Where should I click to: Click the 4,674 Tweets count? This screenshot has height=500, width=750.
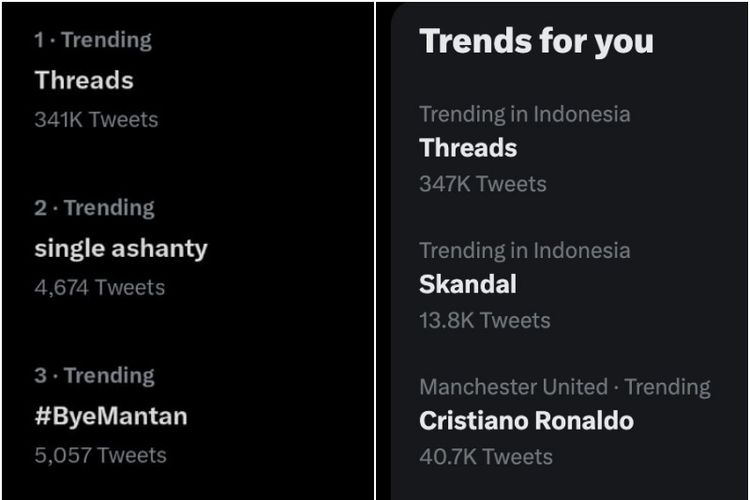[99, 287]
